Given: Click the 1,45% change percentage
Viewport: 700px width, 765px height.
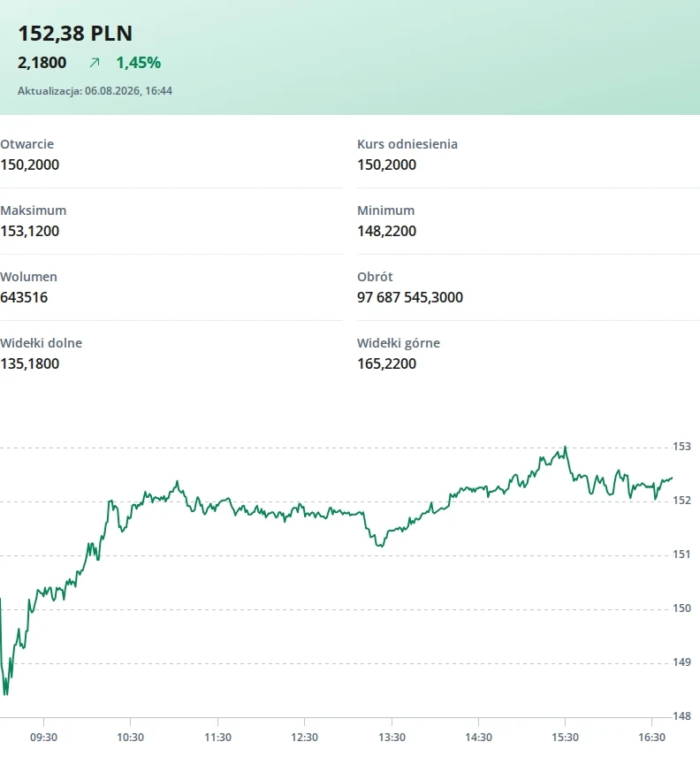Looking at the screenshot, I should pyautogui.click(x=139, y=63).
